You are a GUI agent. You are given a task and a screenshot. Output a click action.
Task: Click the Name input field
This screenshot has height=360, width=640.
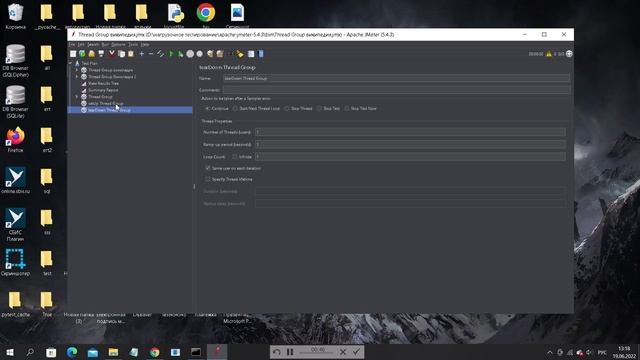click(x=396, y=78)
